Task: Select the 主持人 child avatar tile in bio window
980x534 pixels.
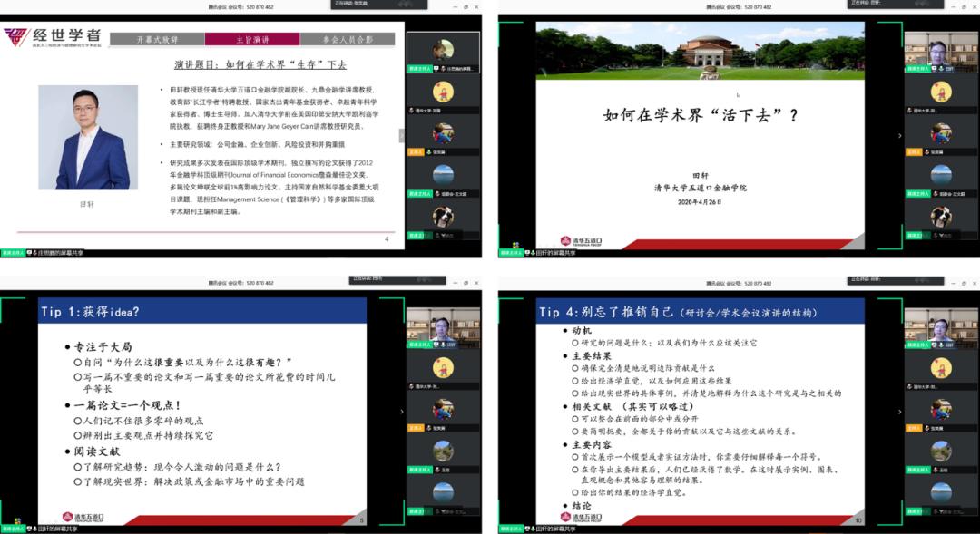Action: 443,136
